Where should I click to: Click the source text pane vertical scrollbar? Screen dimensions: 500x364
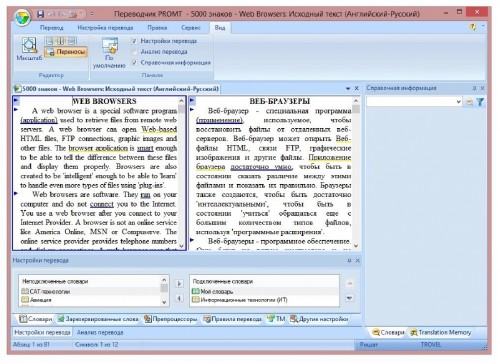(181, 173)
